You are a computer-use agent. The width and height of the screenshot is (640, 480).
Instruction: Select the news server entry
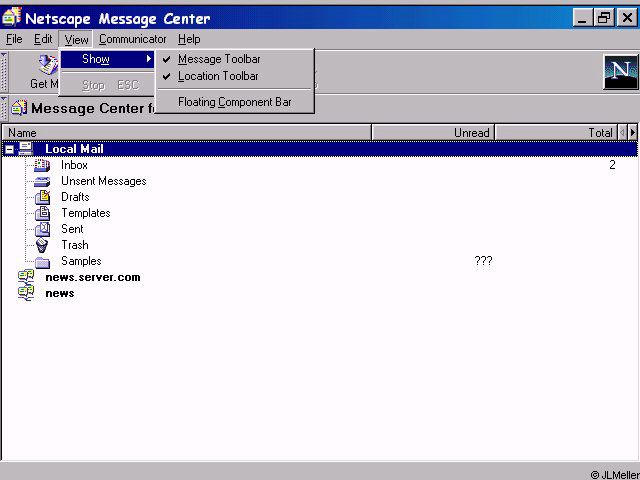[60, 293]
